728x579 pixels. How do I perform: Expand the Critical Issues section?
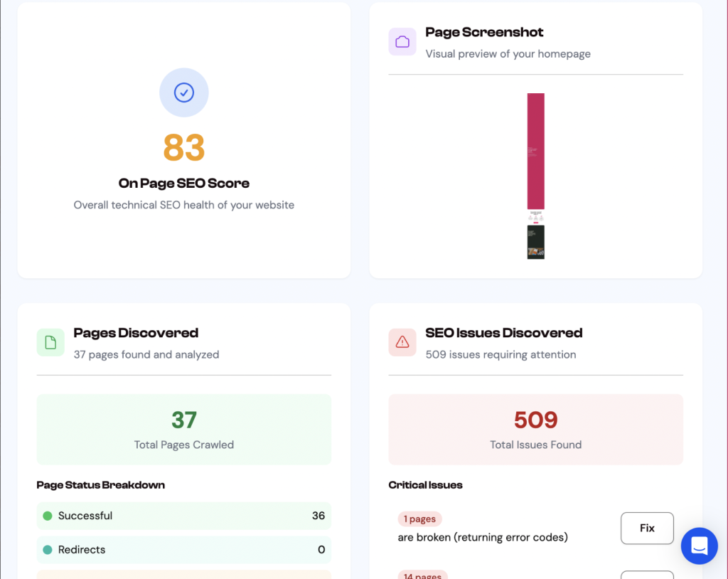[x=425, y=485]
